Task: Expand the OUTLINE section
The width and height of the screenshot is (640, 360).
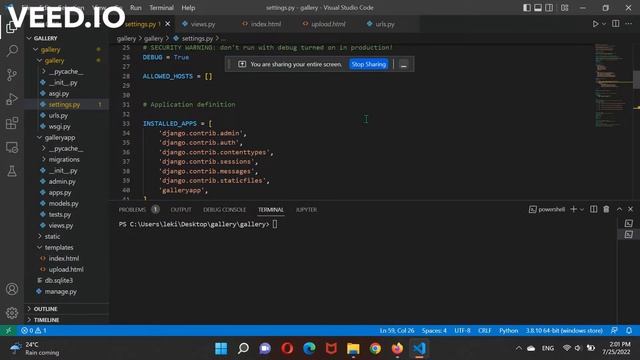Action: coord(45,309)
